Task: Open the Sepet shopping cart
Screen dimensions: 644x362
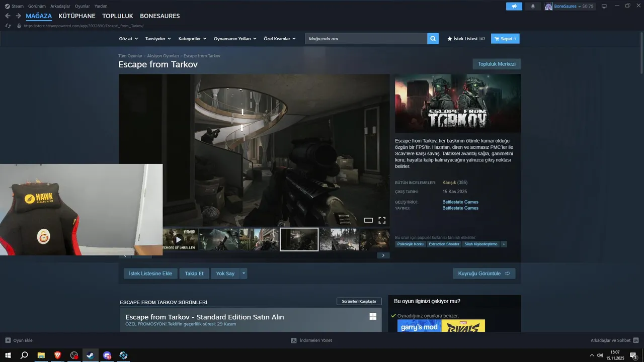Action: click(505, 39)
